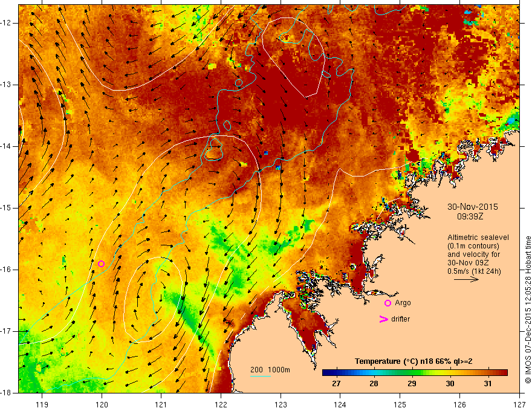The height and width of the screenshot is (411, 532).
Task: Click the '(0.1m contours)' caption line
Action: [473, 246]
